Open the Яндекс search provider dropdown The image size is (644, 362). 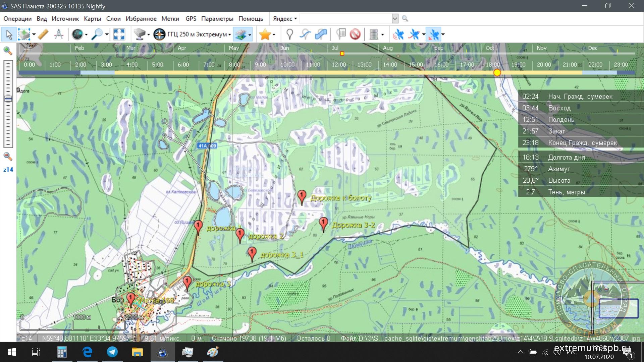[x=285, y=19]
